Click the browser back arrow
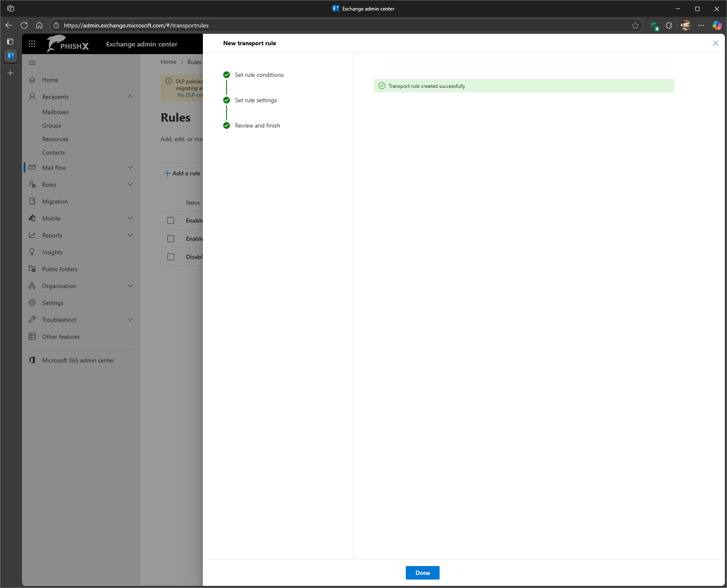 [x=9, y=25]
